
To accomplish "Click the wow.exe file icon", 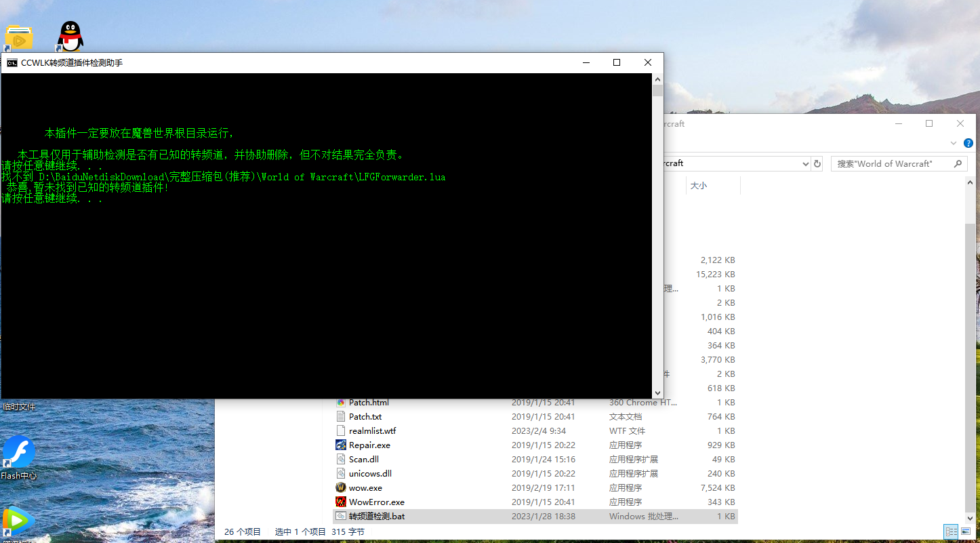I will click(341, 488).
